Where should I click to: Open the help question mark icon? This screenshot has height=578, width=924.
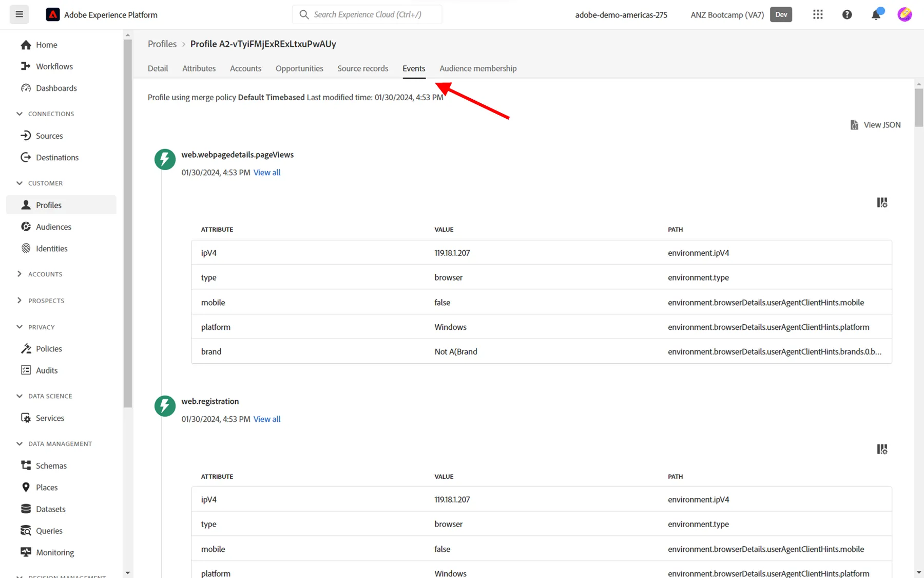pos(847,15)
